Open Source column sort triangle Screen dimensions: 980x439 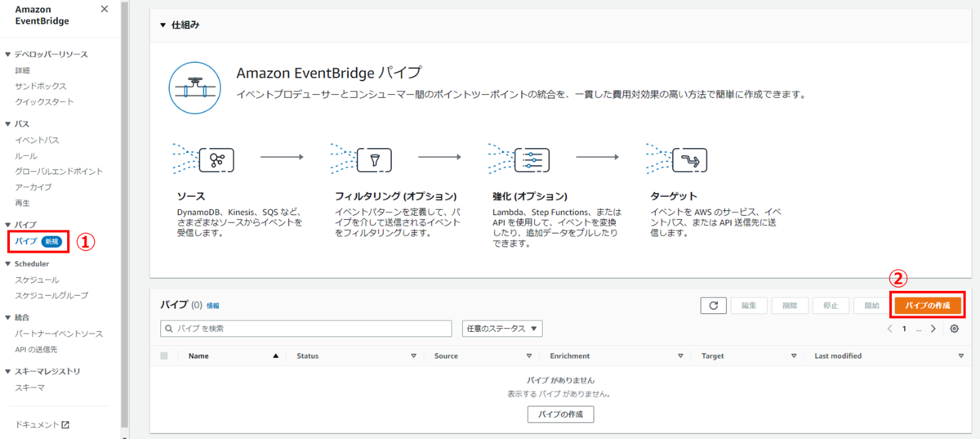529,356
